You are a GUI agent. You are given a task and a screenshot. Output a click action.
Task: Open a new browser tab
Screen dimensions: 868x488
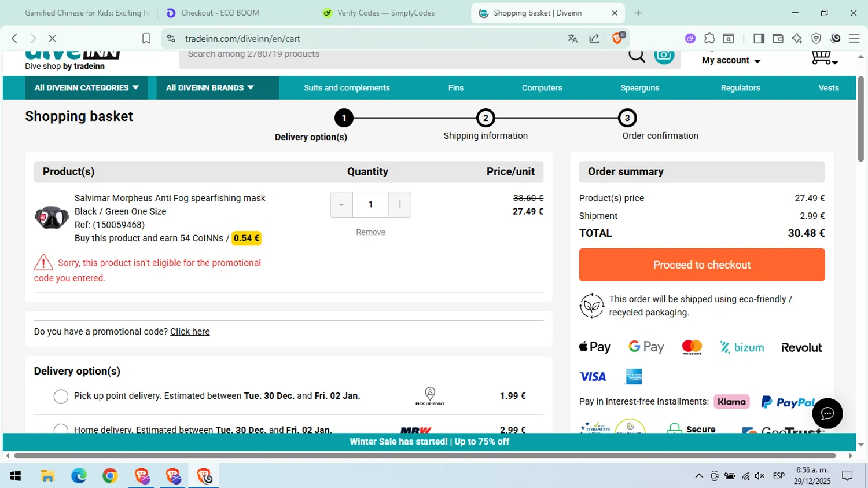point(638,13)
